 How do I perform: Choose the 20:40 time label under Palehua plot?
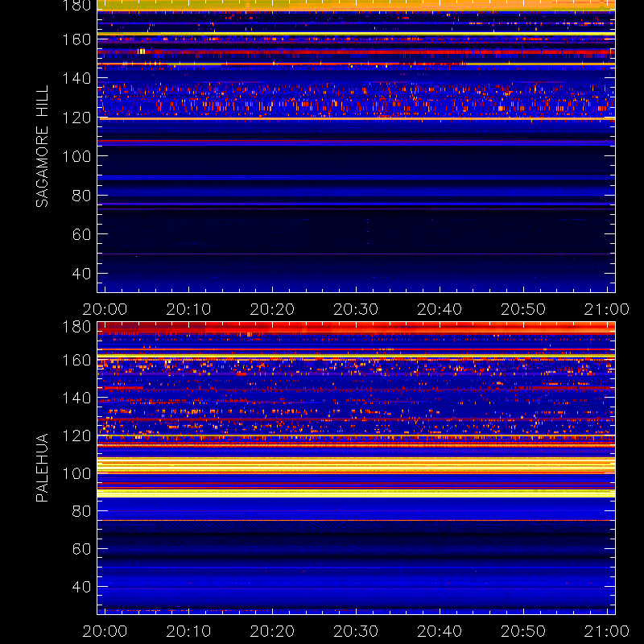(x=440, y=631)
